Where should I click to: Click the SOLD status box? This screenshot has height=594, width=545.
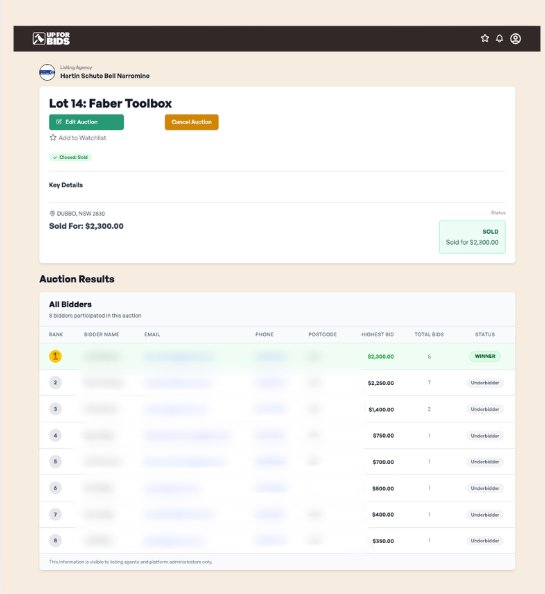click(x=472, y=237)
